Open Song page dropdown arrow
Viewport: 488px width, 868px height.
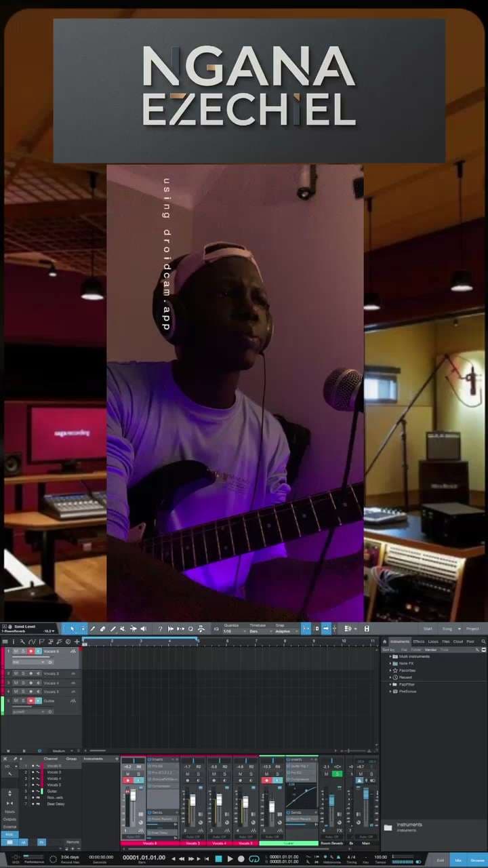coord(459,629)
